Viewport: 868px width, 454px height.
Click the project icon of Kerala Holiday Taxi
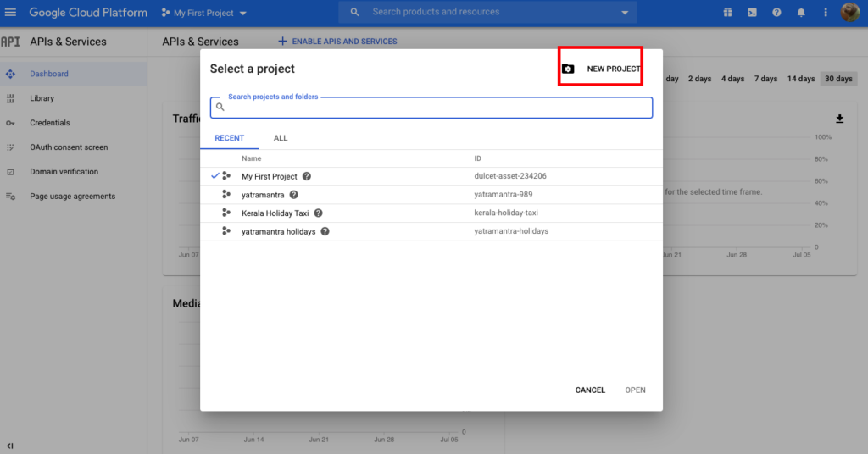coord(225,213)
